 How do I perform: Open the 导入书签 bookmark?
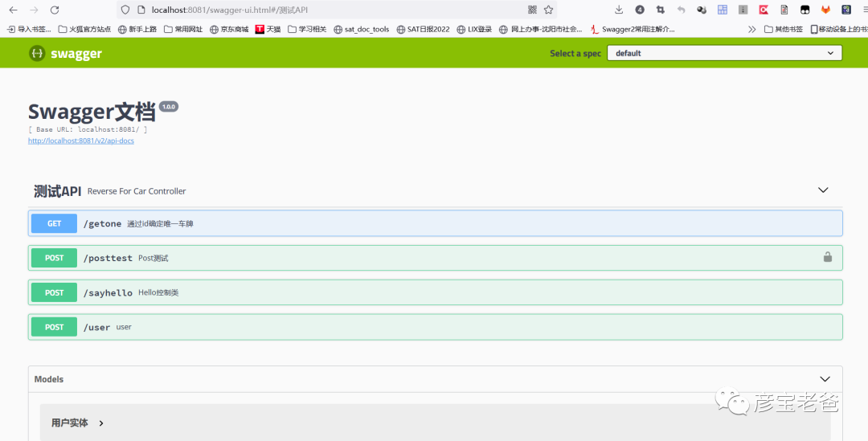click(29, 30)
